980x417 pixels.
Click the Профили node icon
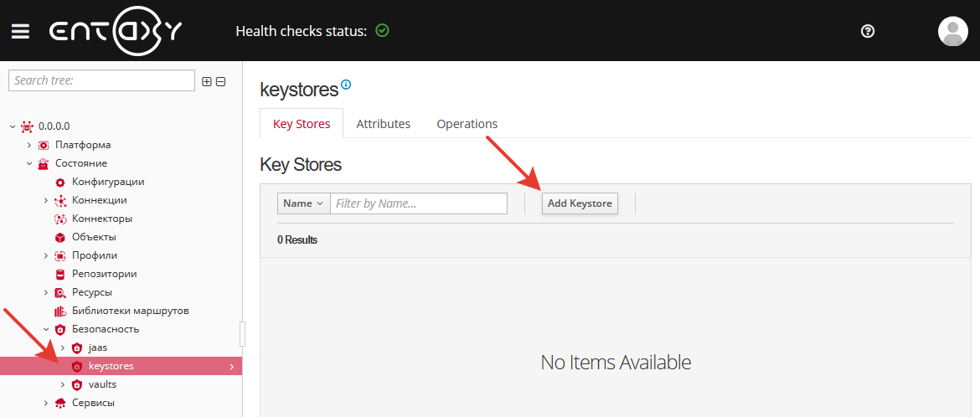point(60,255)
